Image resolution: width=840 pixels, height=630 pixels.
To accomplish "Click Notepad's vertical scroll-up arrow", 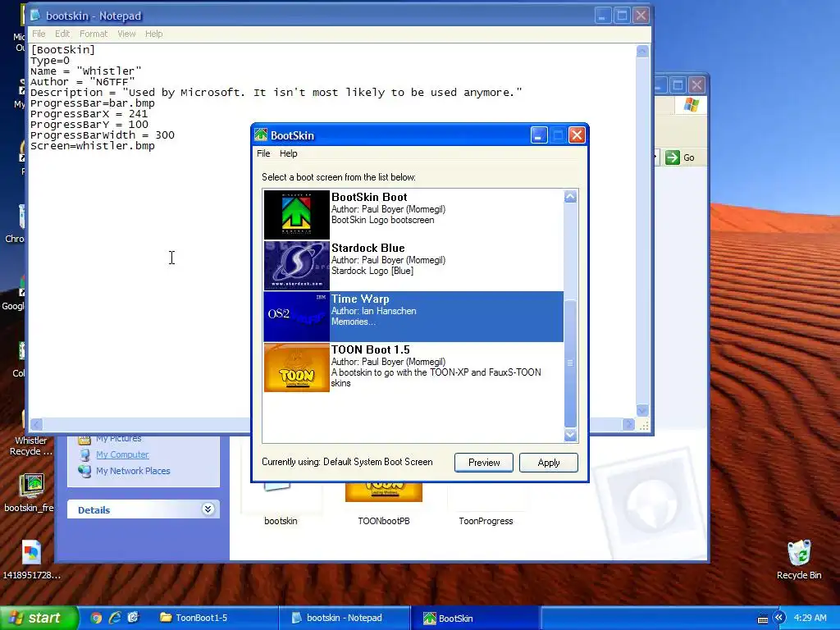I will tap(642, 52).
